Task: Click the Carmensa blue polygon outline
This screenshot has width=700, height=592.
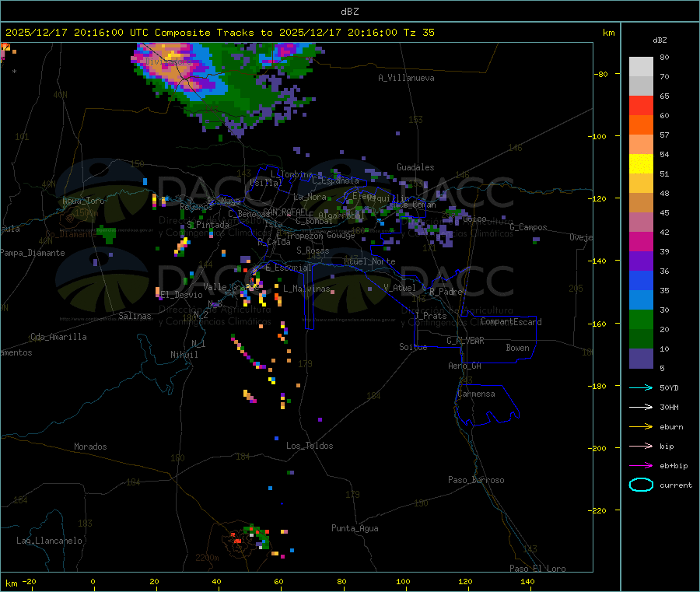Action: tap(487, 405)
